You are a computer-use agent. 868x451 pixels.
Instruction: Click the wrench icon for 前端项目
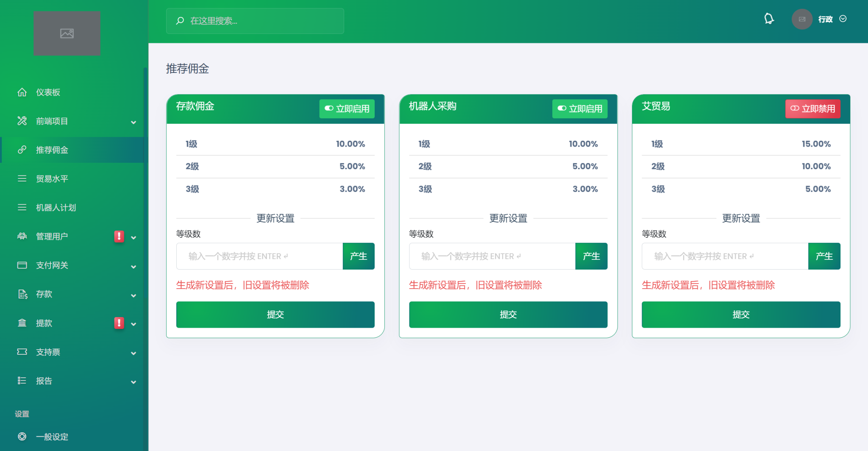[x=22, y=121]
